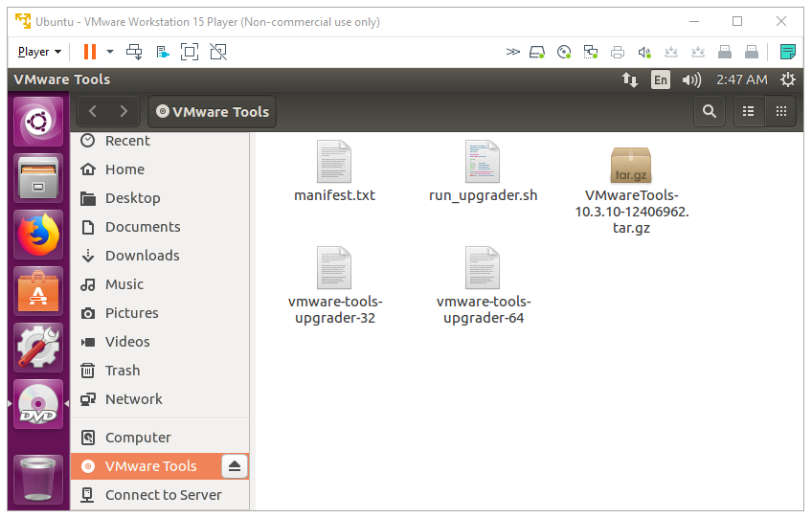812x518 pixels.
Task: Launch Firefox from the launcher
Action: click(x=38, y=235)
